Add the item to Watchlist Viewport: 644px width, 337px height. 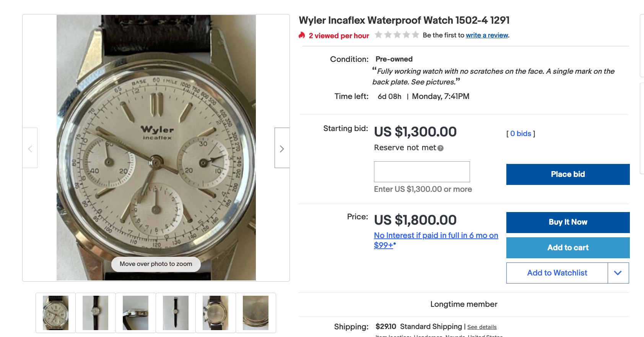[x=557, y=273]
